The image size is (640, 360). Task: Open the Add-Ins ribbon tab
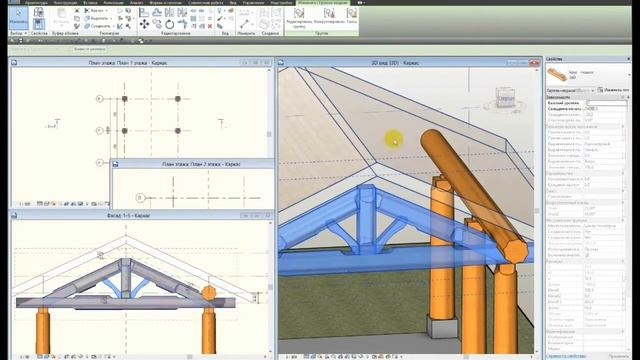pos(281,3)
